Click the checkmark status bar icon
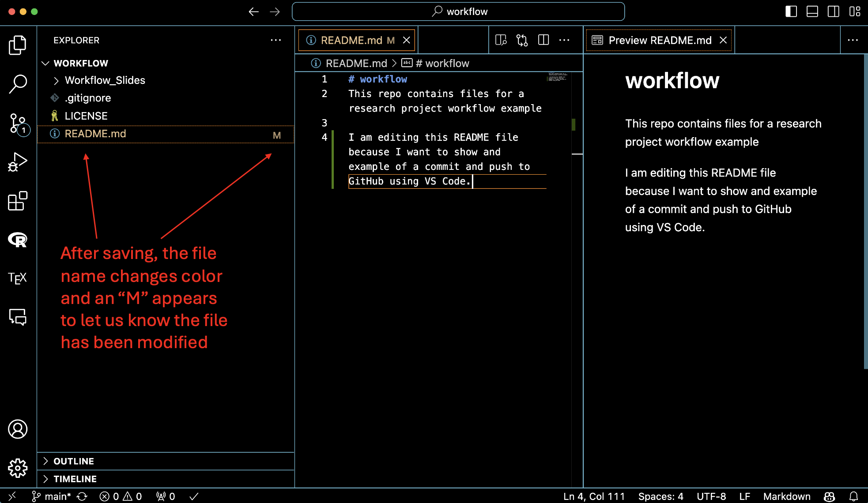This screenshot has width=868, height=503. (194, 496)
